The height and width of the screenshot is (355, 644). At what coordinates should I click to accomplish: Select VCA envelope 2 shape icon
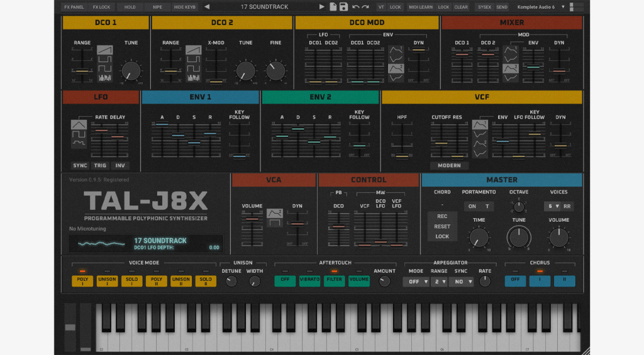click(x=274, y=213)
